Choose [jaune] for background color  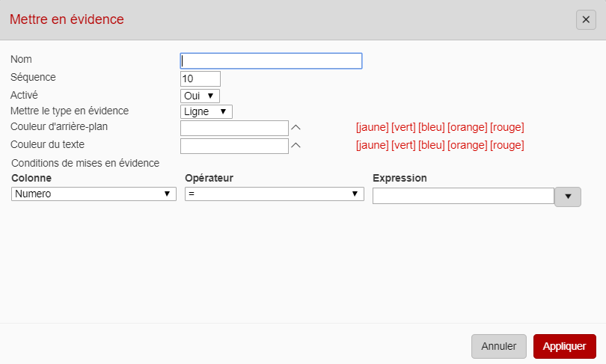tap(372, 127)
